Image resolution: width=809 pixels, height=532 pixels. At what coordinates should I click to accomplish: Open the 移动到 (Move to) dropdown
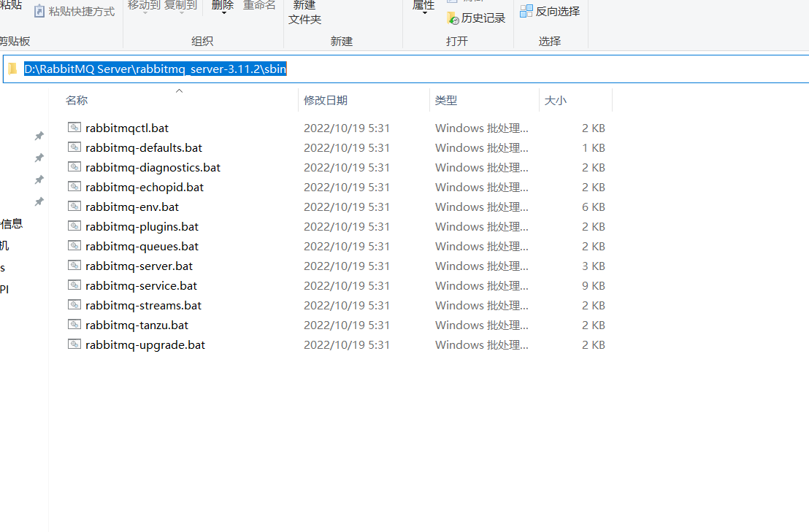pyautogui.click(x=144, y=6)
